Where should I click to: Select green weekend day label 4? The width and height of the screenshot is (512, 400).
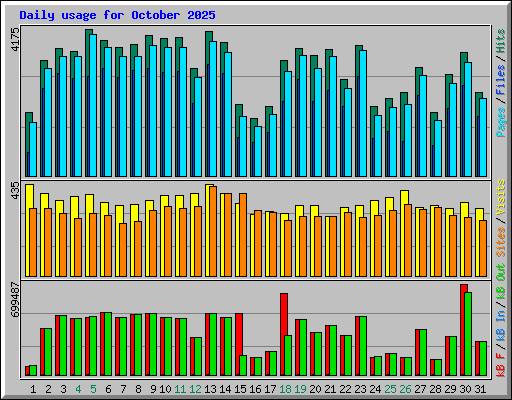pyautogui.click(x=78, y=389)
